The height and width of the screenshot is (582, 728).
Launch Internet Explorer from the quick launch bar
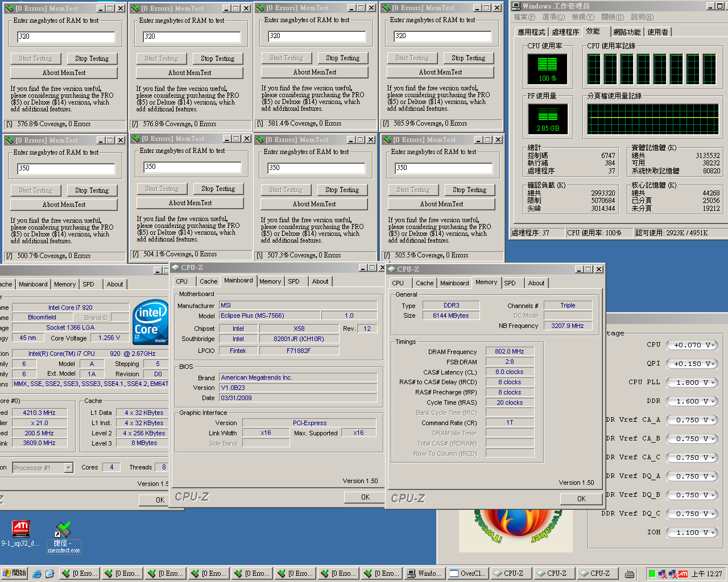tap(37, 573)
